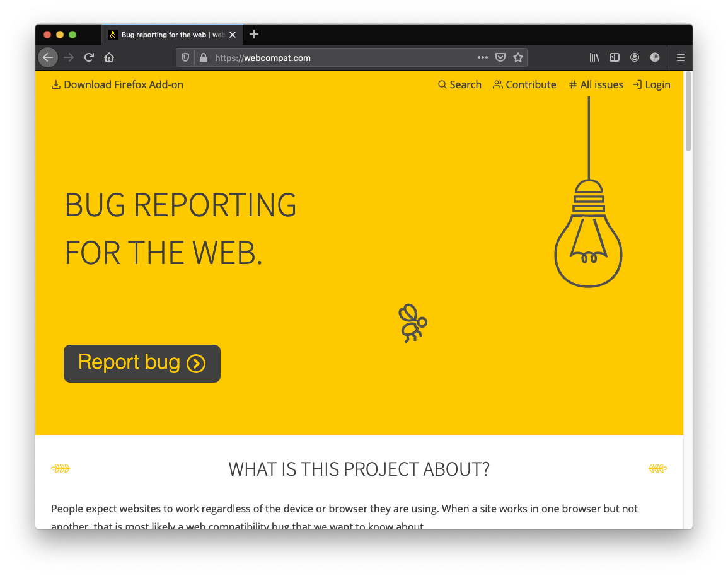Open a new tab with plus button
The height and width of the screenshot is (576, 728).
click(254, 35)
